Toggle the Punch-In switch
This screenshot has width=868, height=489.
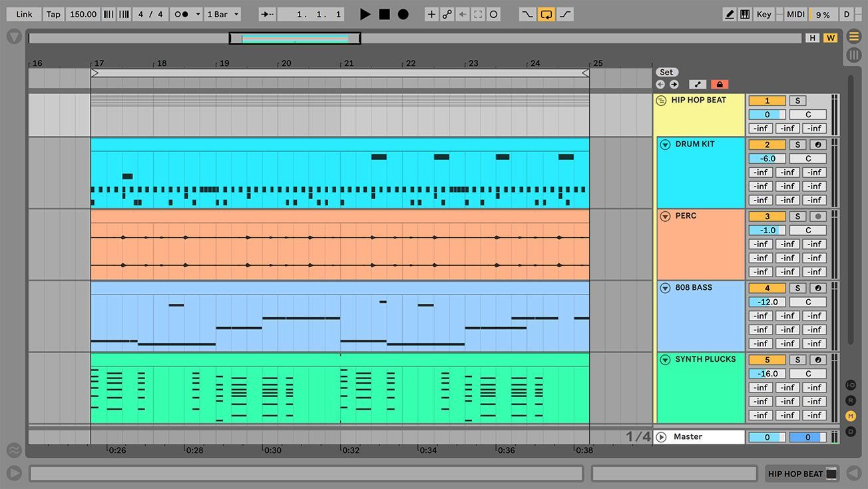coord(527,14)
